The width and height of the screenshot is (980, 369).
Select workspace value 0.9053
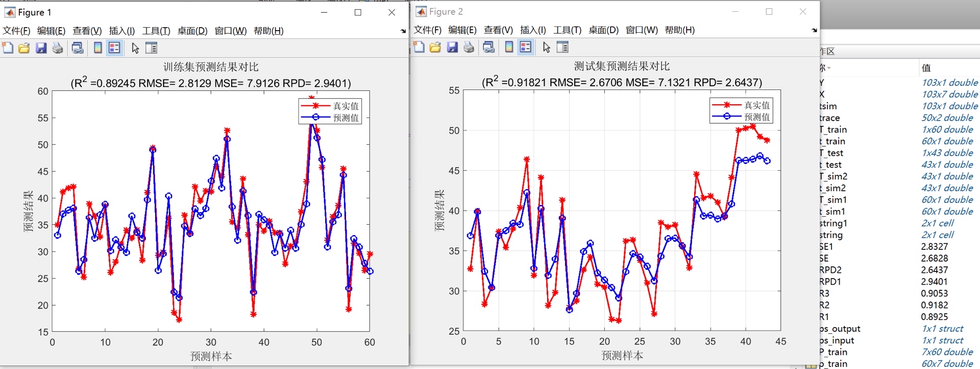tap(934, 293)
